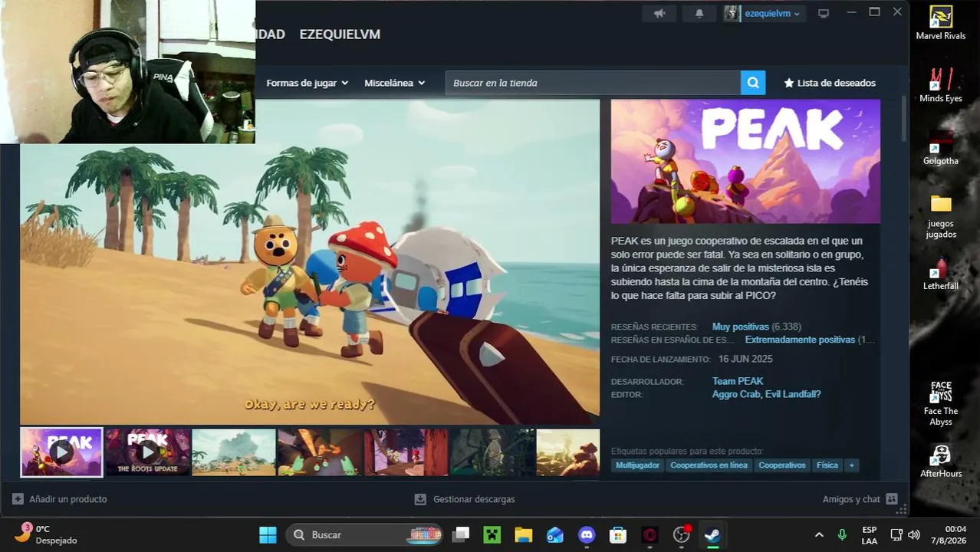Viewport: 980px width, 552px height.
Task: Open Letherfall desktop shortcut
Action: pos(941,274)
